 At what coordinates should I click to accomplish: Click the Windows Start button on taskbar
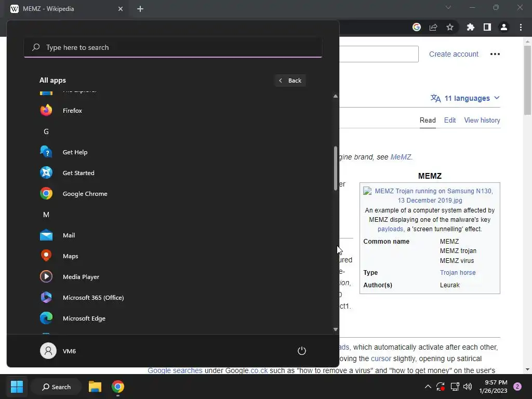17,387
